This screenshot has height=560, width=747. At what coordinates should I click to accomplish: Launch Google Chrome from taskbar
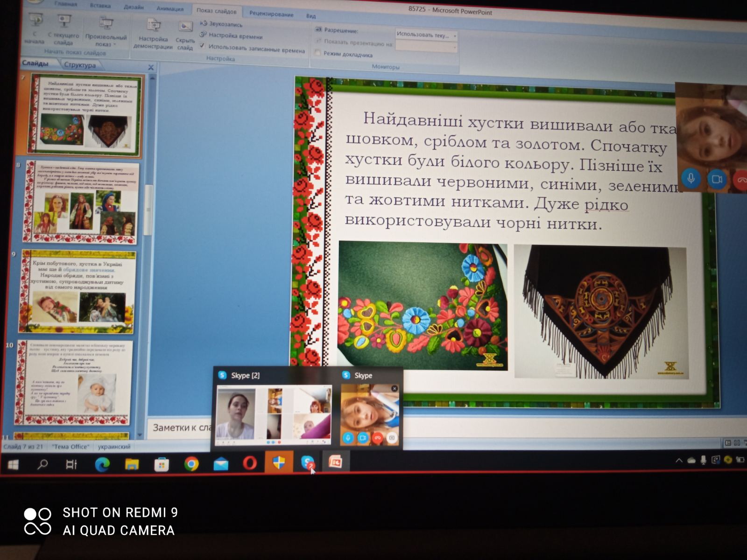[191, 463]
